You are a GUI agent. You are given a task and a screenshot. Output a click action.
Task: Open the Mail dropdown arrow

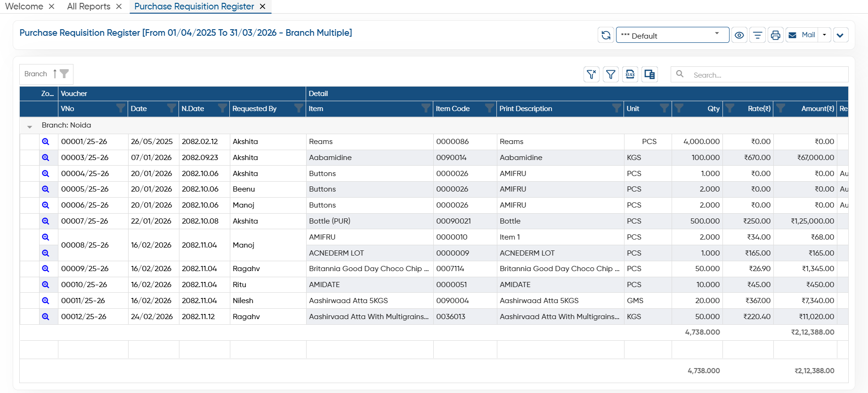(824, 35)
